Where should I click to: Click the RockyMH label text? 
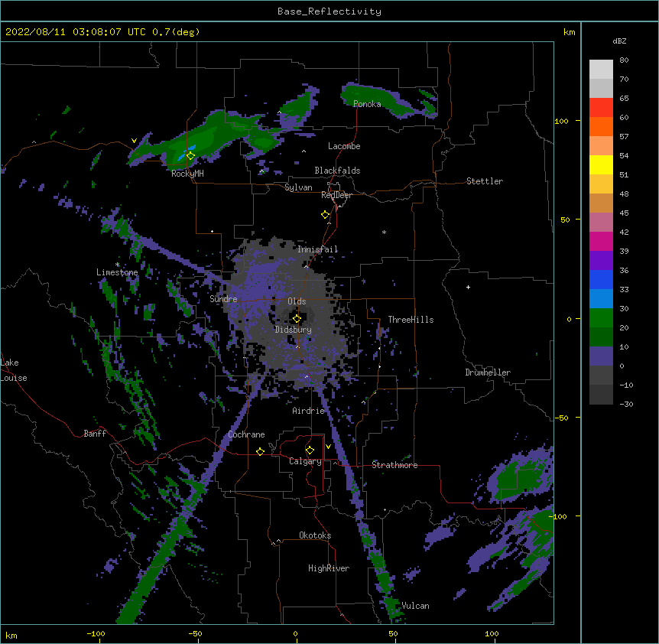187,174
